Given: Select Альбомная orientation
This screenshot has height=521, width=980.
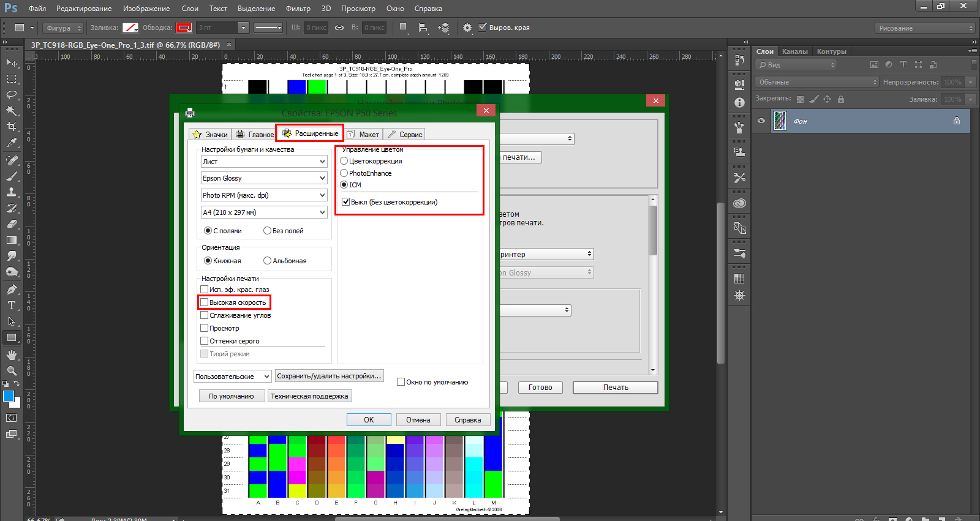Looking at the screenshot, I should pos(267,261).
